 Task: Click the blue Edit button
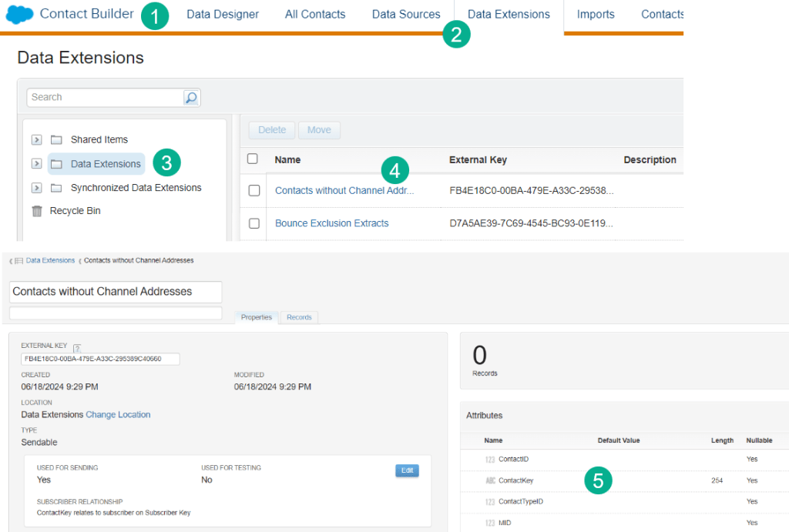point(407,470)
